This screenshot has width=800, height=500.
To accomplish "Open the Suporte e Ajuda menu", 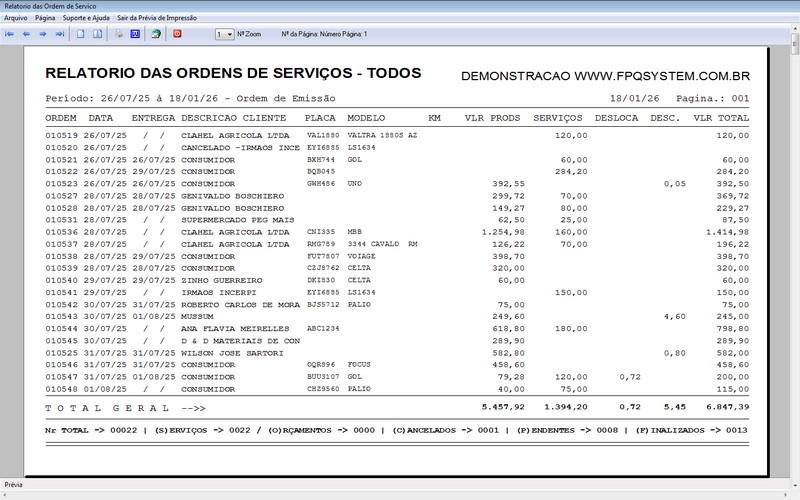I will (86, 18).
